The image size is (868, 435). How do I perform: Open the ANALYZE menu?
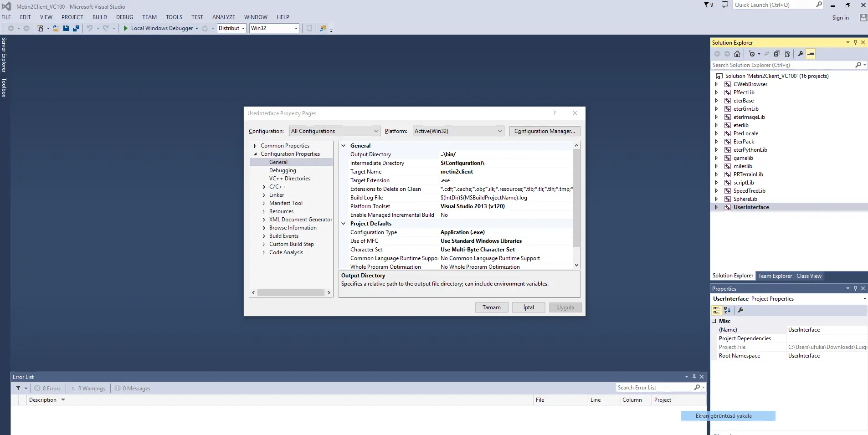pyautogui.click(x=224, y=17)
